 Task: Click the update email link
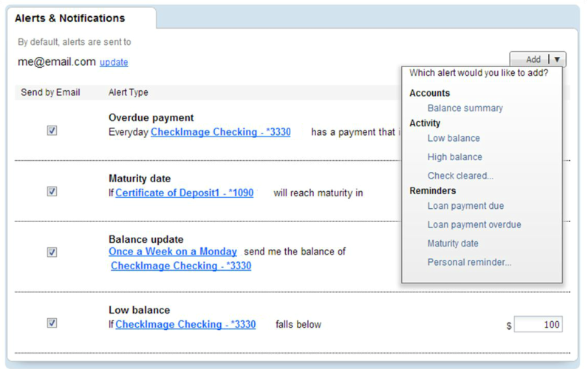tap(114, 63)
